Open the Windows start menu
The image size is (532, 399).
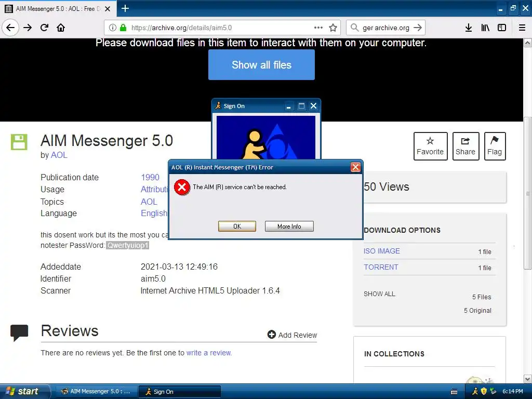24,391
